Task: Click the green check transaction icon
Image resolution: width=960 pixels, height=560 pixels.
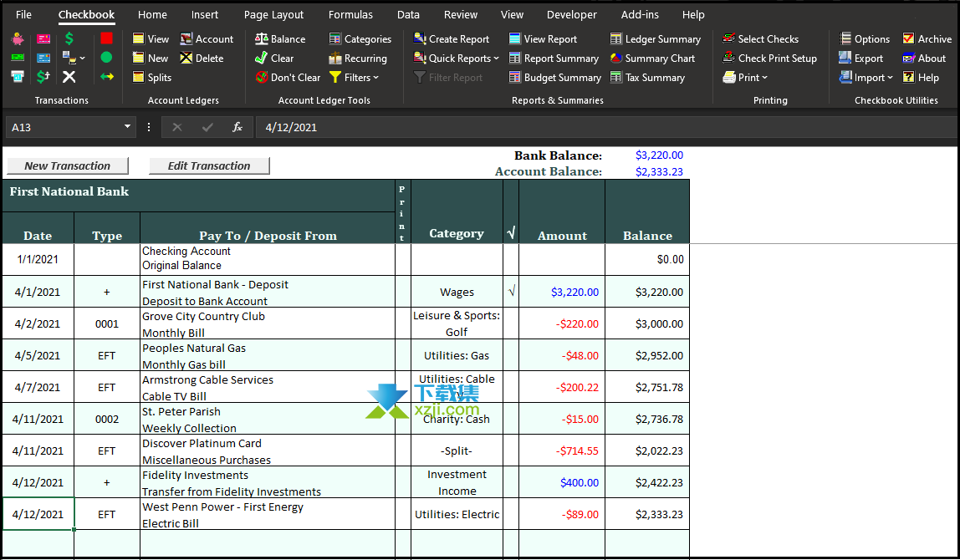Action: (18, 58)
